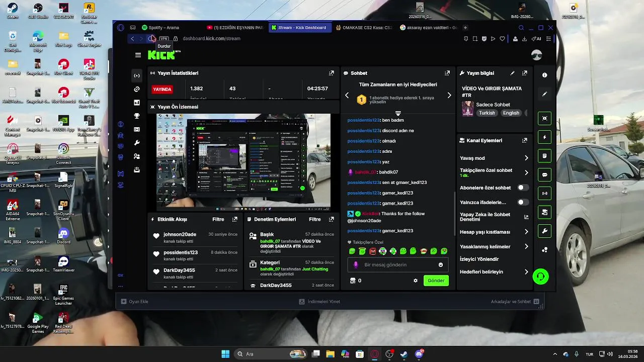Expand Yasaklanmış kelimeler options

pos(526,246)
